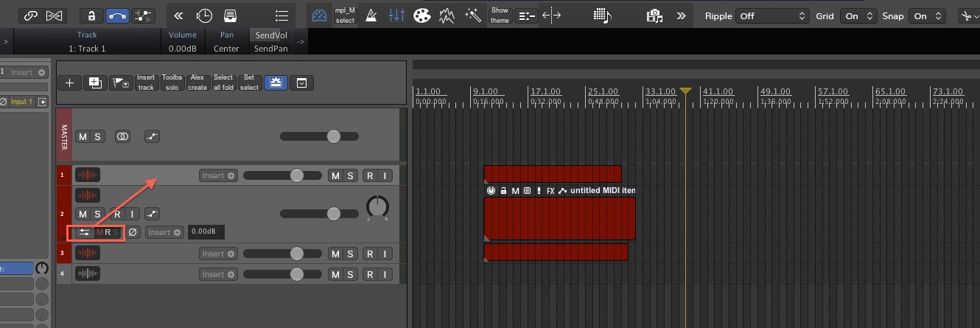Click the arrow right of SendVol
This screenshot has width=980, height=328.
[x=300, y=42]
